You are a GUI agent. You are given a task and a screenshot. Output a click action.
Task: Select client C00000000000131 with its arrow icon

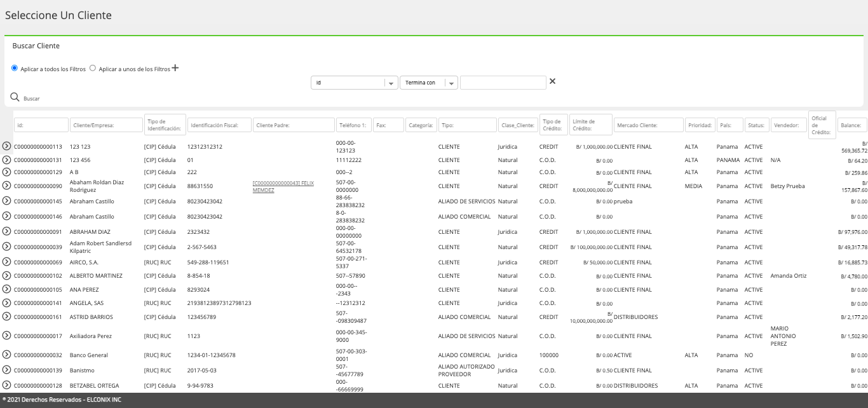click(6, 160)
